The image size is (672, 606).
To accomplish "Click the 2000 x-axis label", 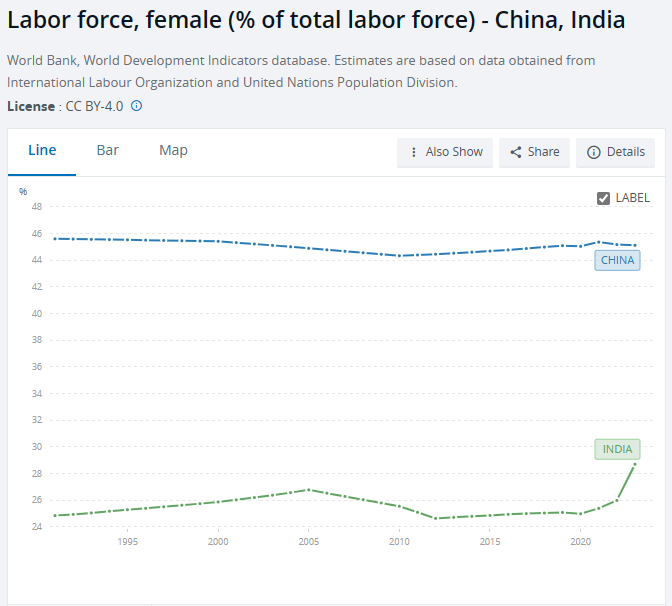I will point(218,542).
